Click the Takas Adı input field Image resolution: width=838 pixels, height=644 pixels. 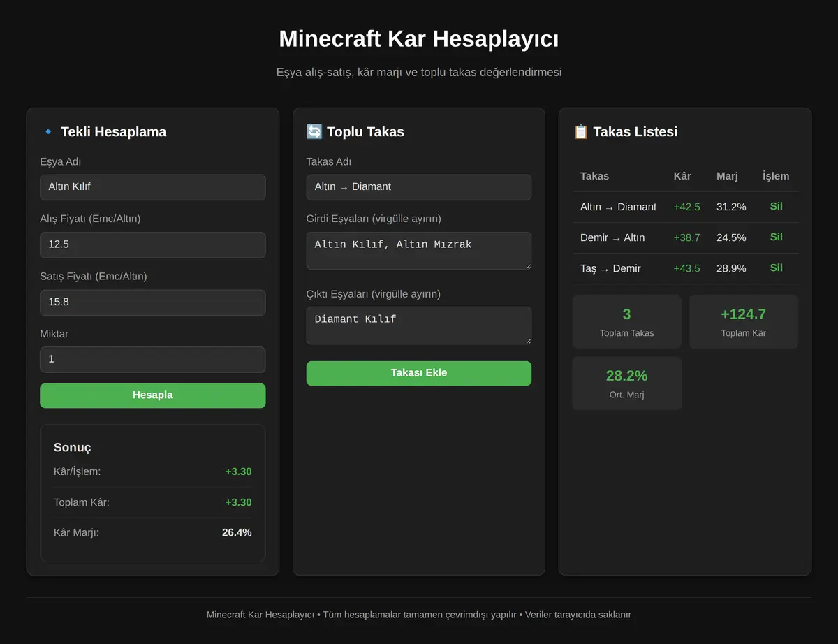(418, 187)
